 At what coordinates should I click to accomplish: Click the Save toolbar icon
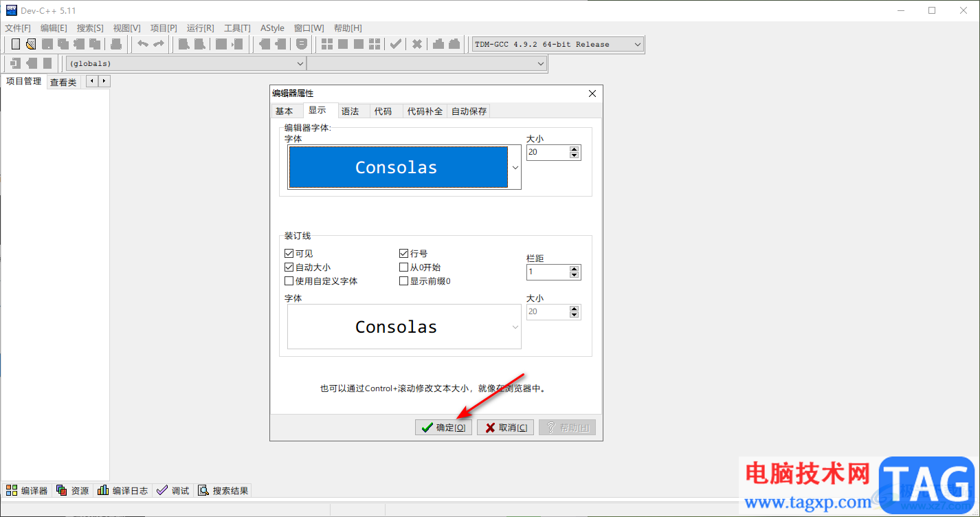click(47, 44)
